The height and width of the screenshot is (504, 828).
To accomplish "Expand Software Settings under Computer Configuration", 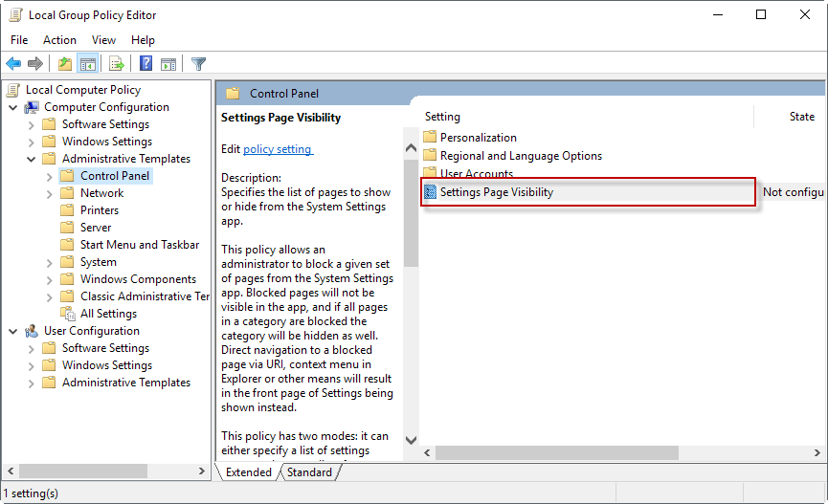I will [32, 125].
